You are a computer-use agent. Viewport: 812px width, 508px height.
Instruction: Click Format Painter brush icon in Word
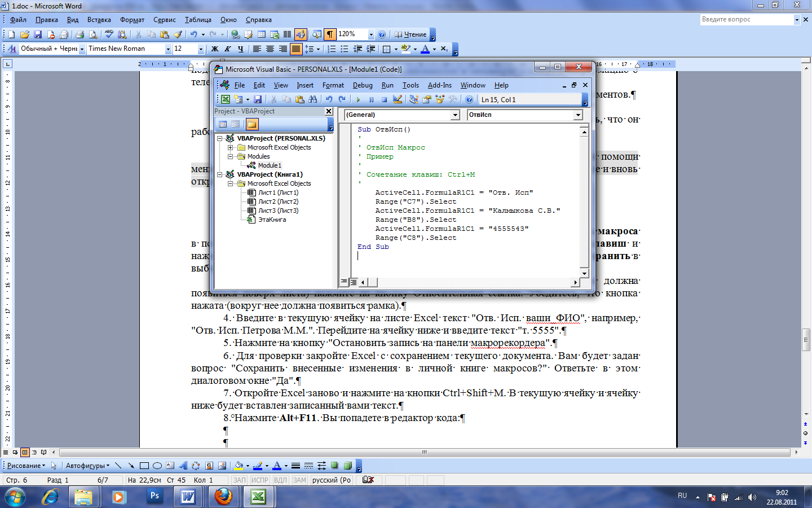178,34
